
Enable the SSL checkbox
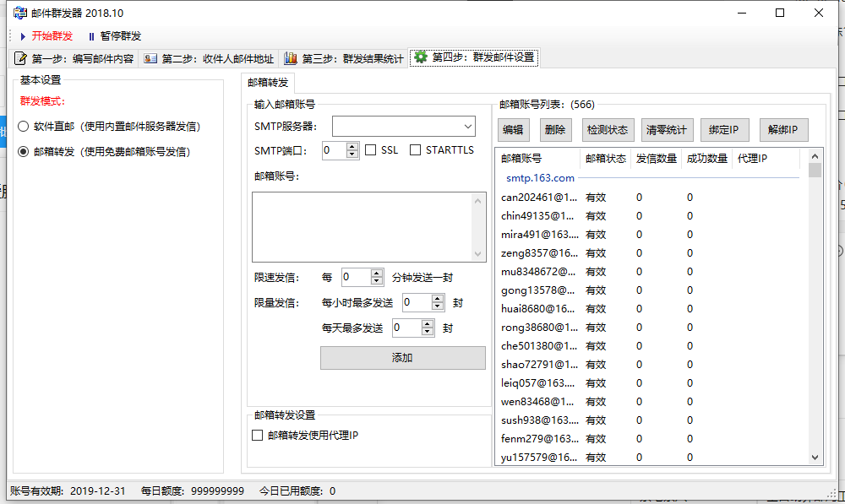click(371, 150)
